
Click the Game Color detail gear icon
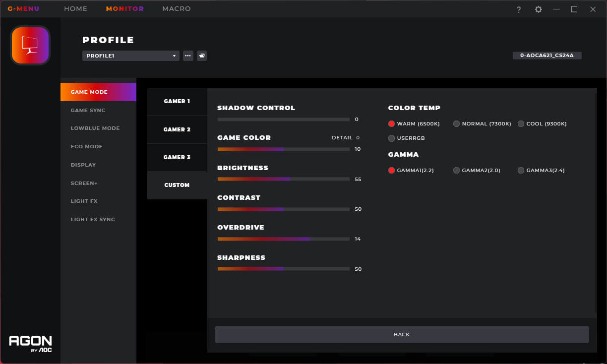[358, 138]
